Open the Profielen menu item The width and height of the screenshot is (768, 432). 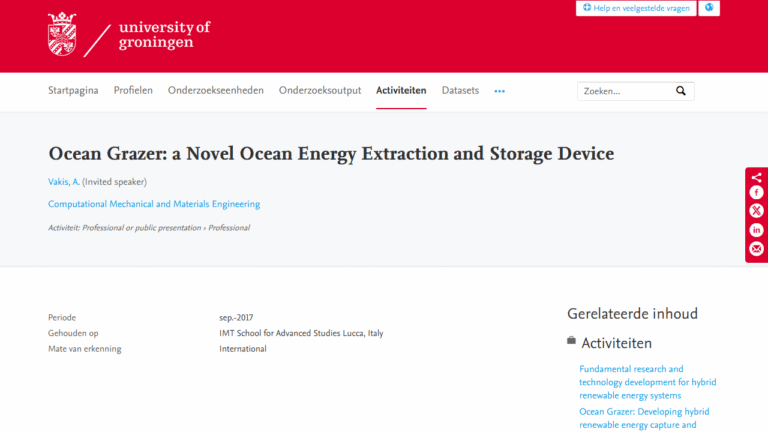(x=133, y=91)
